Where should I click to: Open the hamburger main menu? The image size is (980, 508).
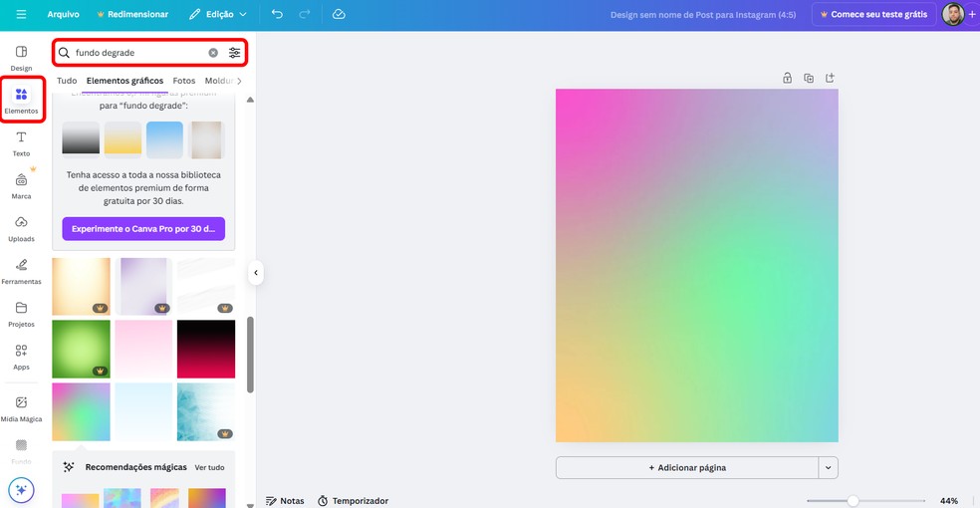[x=21, y=14]
